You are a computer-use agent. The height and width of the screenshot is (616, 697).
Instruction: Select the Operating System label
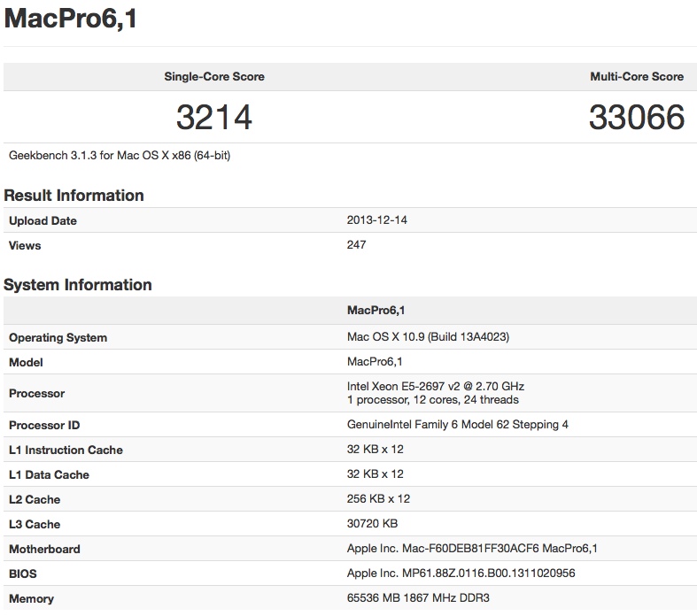pos(58,337)
